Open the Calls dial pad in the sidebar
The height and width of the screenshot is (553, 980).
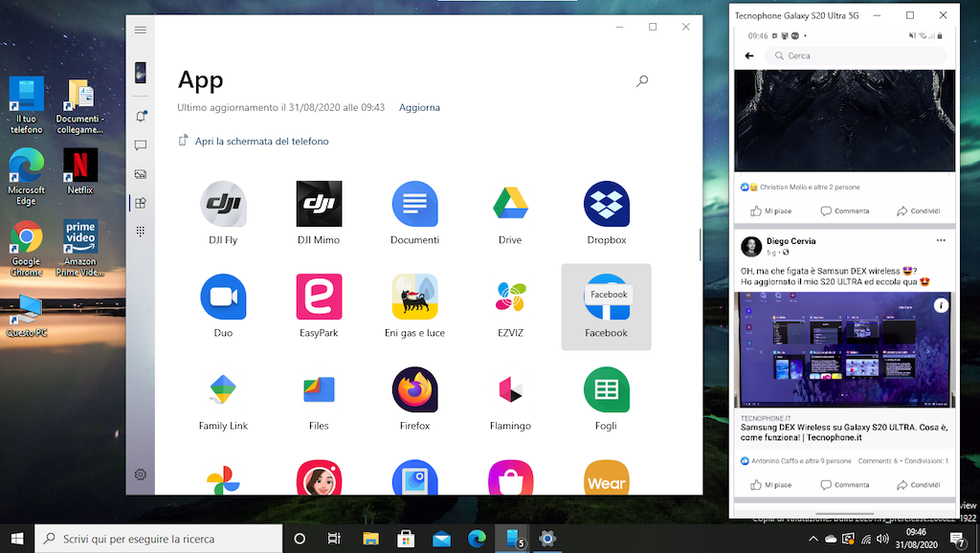click(x=141, y=232)
